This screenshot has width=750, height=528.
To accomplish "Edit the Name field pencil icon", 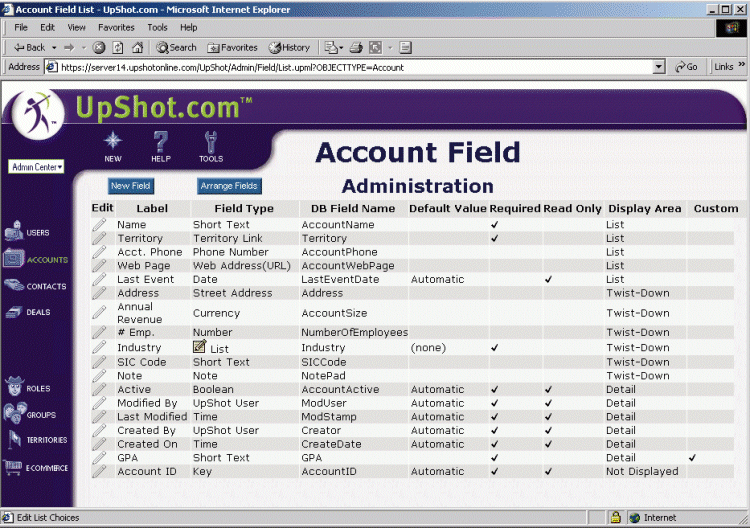I will [99, 224].
